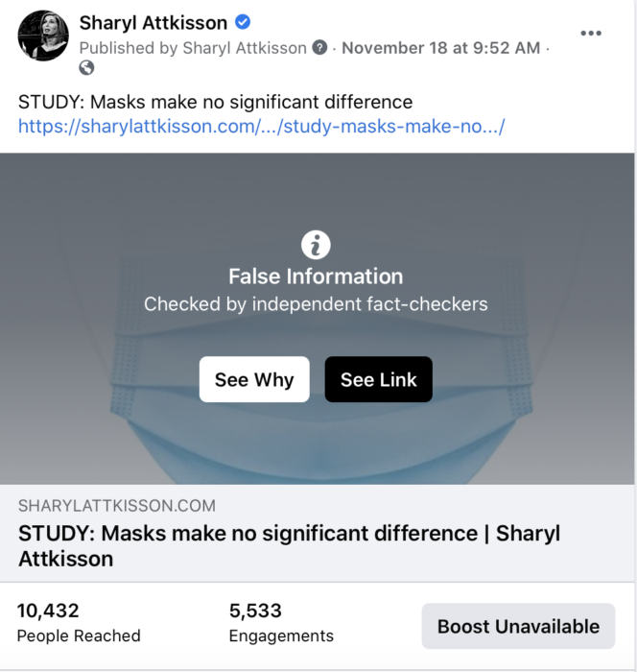Open the Sharyl Attkisson page name
Image resolution: width=637 pixels, height=672 pixels.
(x=153, y=23)
